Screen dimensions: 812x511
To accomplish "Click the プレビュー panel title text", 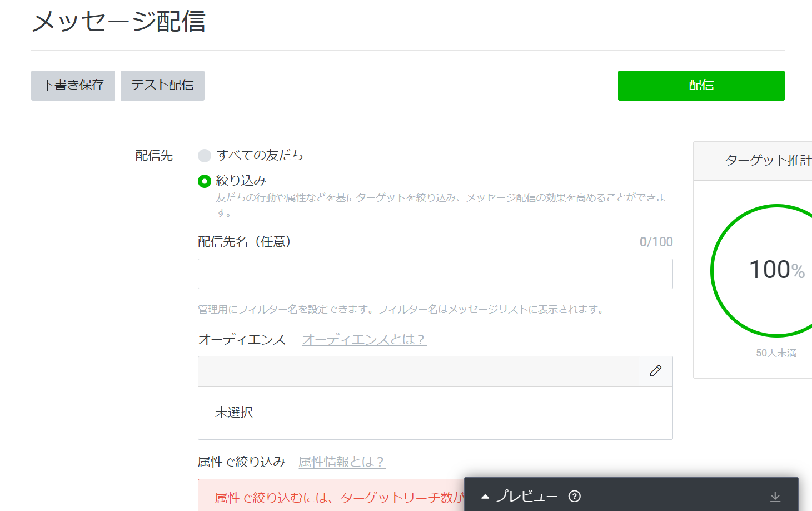I will [x=526, y=496].
